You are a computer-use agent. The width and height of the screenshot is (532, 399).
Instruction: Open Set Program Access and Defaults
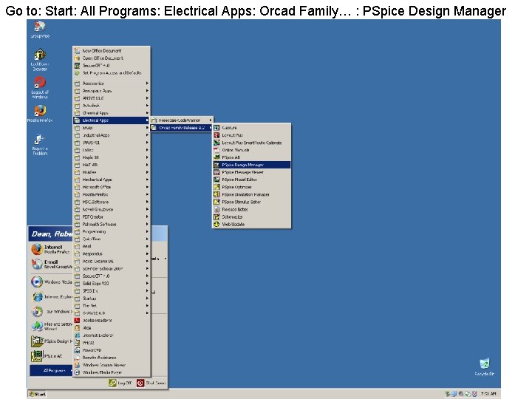pos(112,73)
